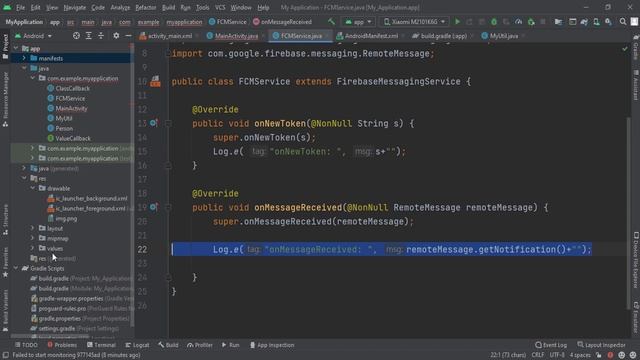
Task: Open the Refactor menu
Action: coord(145,7)
